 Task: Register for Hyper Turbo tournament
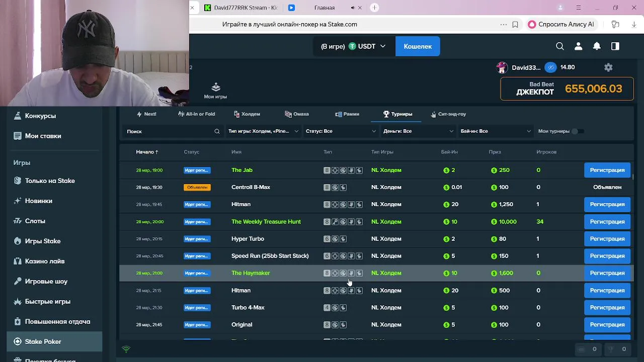[607, 239]
